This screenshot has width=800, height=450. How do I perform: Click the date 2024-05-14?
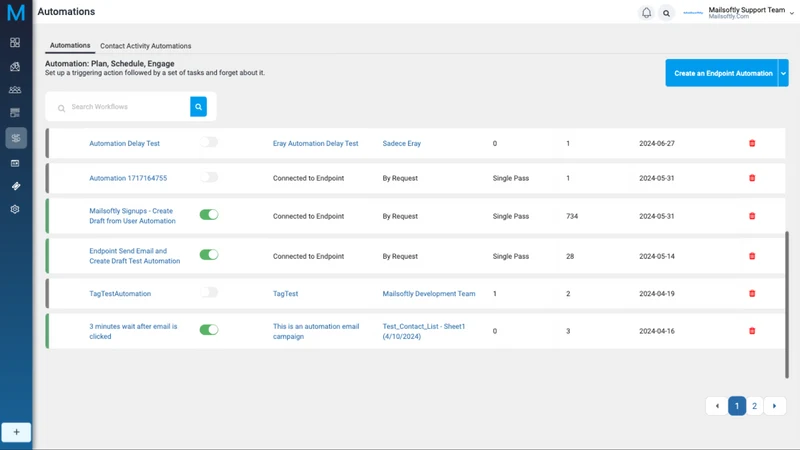[657, 256]
